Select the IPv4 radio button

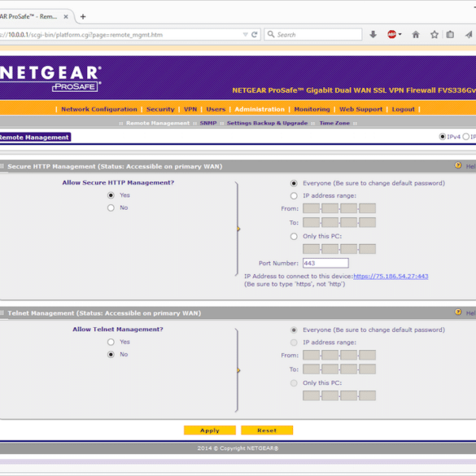coord(443,137)
